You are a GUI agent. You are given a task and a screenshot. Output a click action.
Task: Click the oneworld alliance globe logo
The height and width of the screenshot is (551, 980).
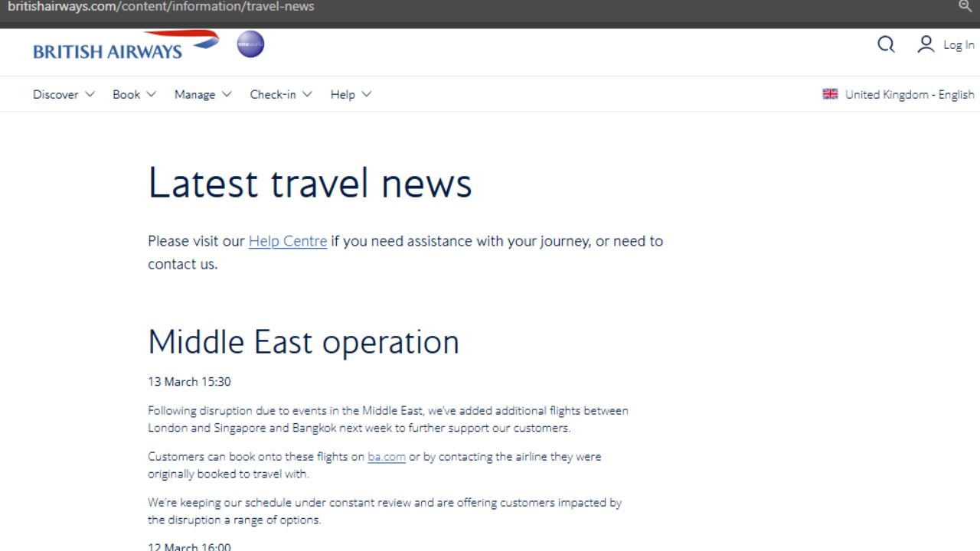250,44
